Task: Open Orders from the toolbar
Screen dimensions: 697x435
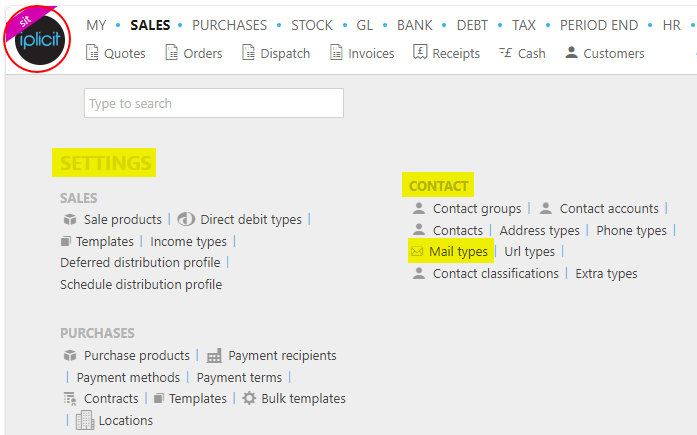Action: [193, 53]
